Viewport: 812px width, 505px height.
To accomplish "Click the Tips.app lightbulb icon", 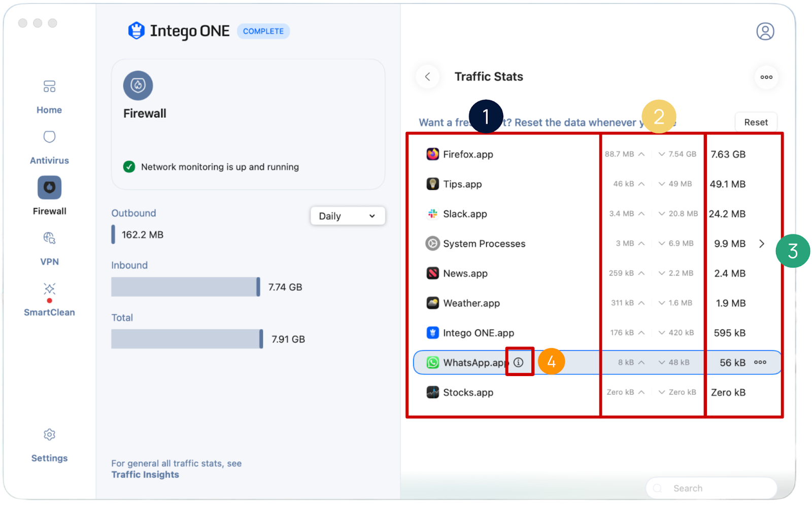I will click(x=432, y=184).
